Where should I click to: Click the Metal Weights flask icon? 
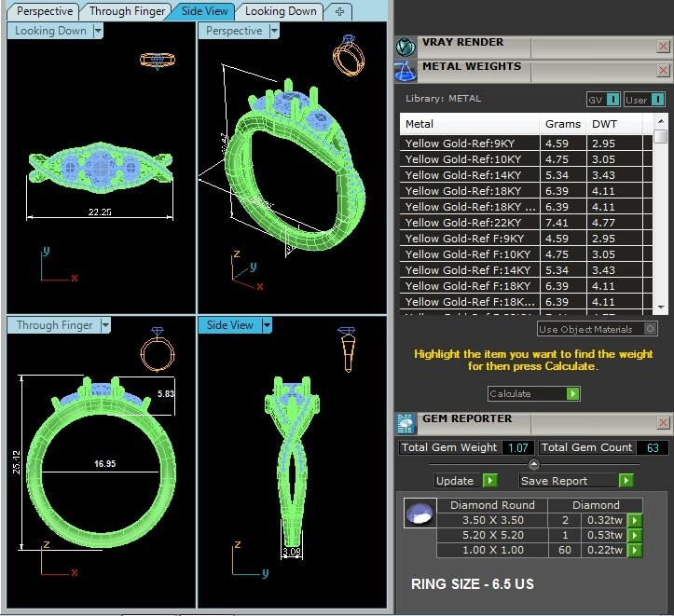[x=406, y=71]
